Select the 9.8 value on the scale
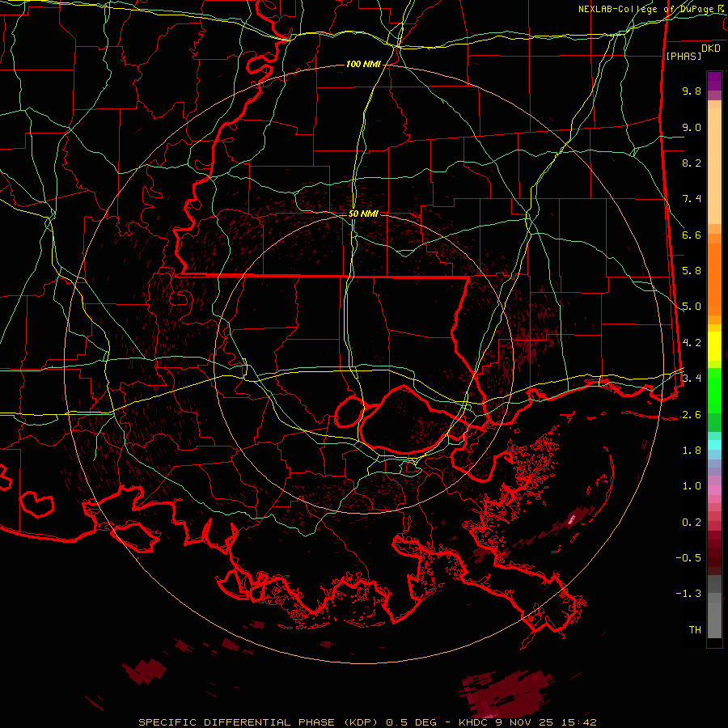This screenshot has height=728, width=728. pyautogui.click(x=692, y=91)
